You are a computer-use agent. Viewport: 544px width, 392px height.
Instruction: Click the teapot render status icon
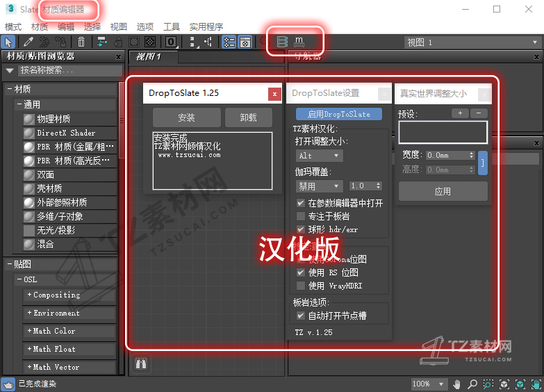coord(8,384)
